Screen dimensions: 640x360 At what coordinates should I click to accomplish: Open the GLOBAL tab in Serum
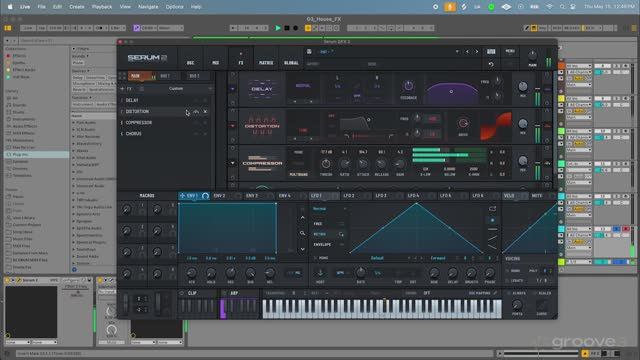click(291, 63)
